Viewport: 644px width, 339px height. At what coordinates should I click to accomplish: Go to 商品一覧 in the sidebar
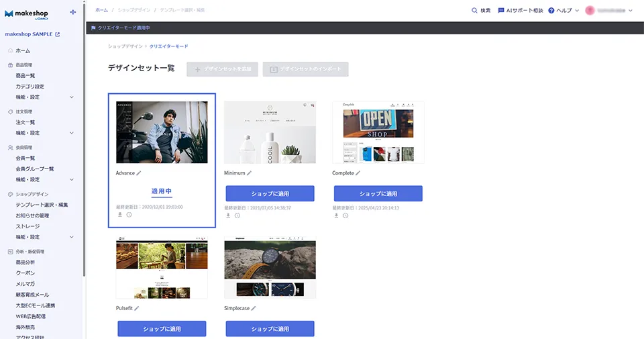pyautogui.click(x=25, y=76)
